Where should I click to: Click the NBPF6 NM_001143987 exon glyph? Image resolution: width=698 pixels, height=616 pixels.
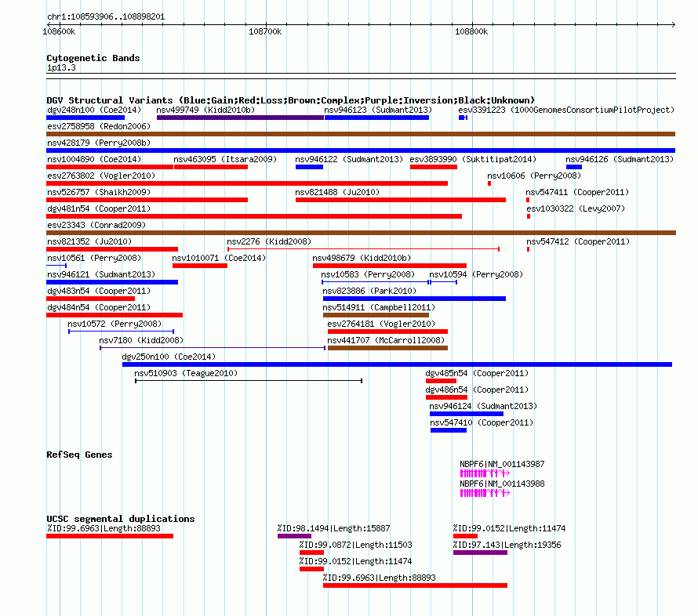point(485,473)
